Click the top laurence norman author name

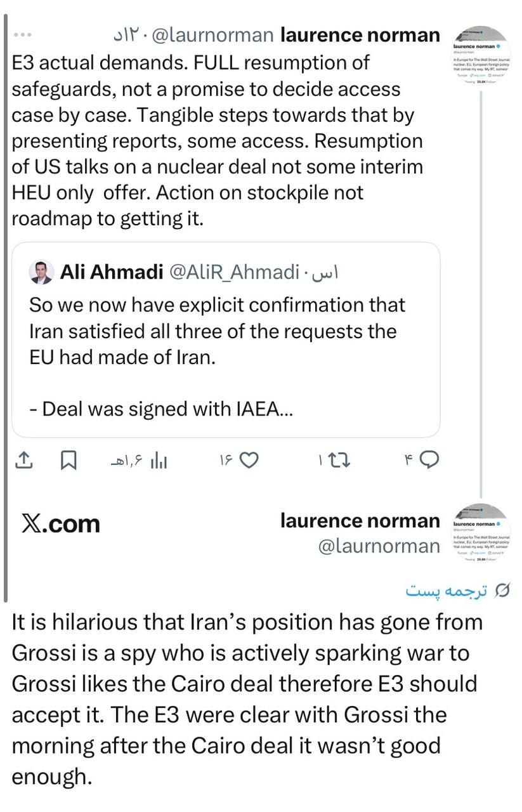360,35
